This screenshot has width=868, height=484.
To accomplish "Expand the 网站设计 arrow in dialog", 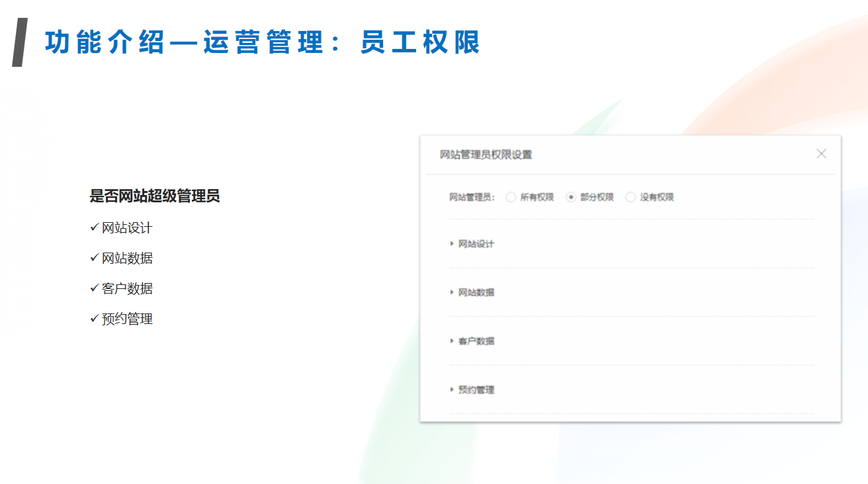I will pos(452,244).
